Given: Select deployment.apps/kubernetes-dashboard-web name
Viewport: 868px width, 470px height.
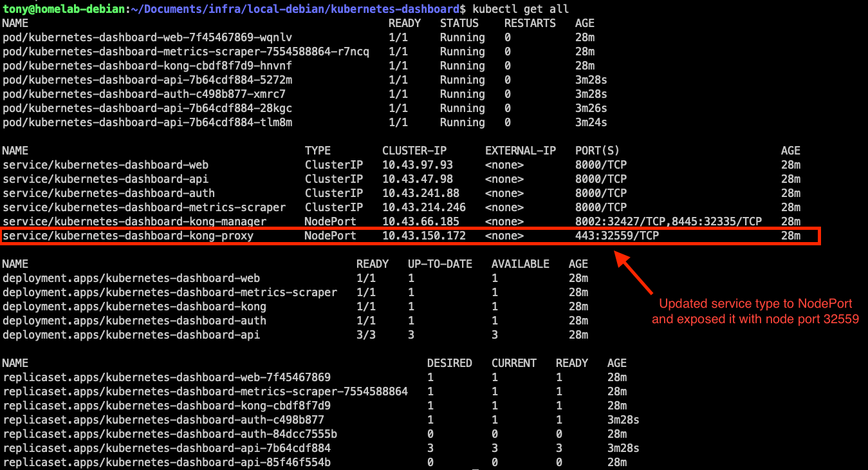Looking at the screenshot, I should 131,278.
